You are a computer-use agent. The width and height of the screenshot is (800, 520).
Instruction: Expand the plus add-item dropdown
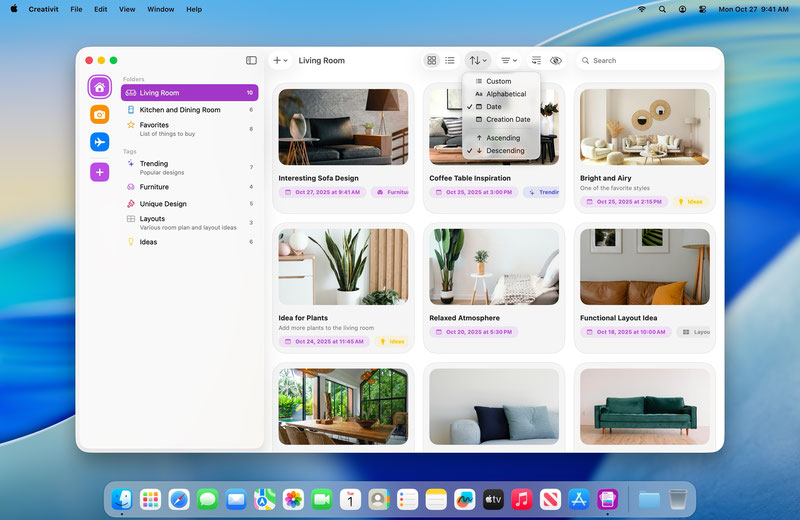[x=280, y=61]
